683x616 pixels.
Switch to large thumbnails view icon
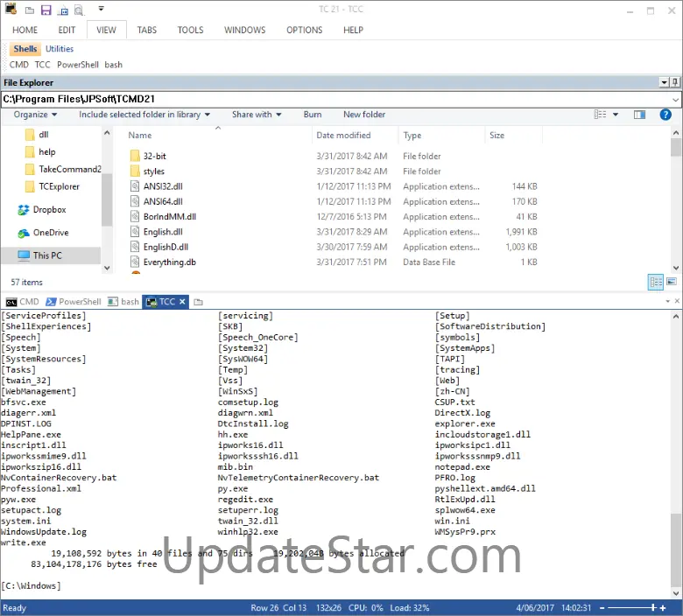(672, 282)
